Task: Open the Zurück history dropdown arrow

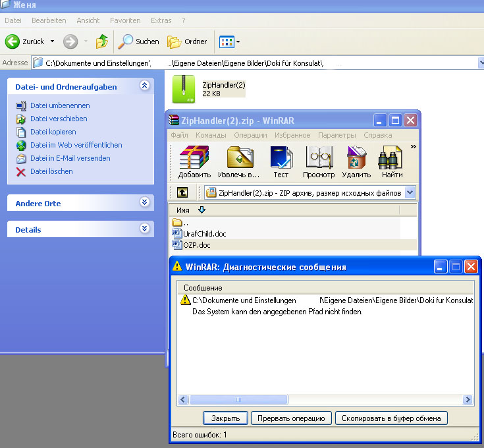Action: point(53,41)
